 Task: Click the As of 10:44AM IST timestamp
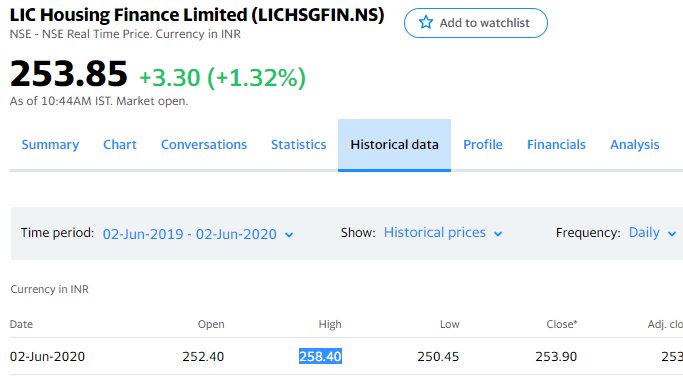click(99, 101)
